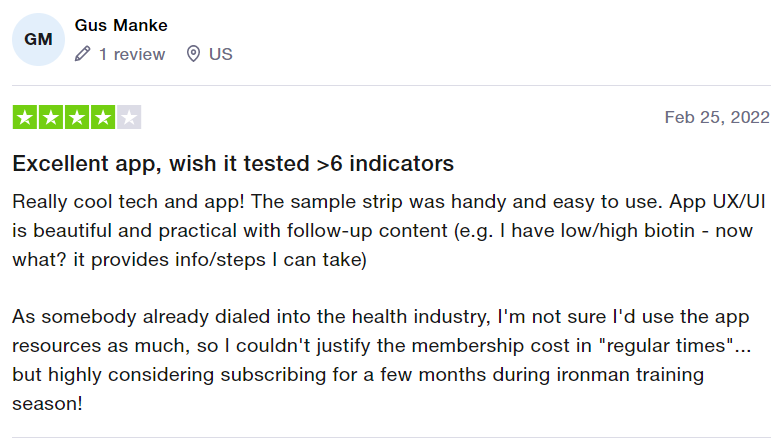Click the second green rating star
Screen dimensions: 778x445
point(51,117)
